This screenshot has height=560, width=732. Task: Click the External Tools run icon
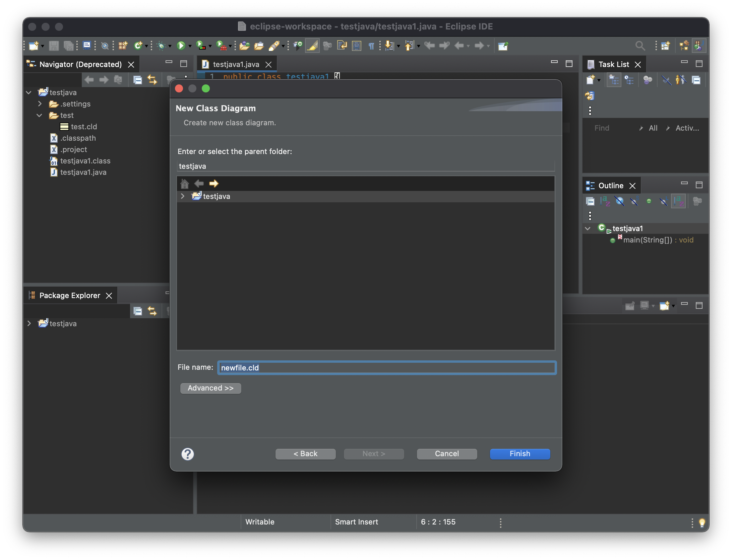point(222,46)
